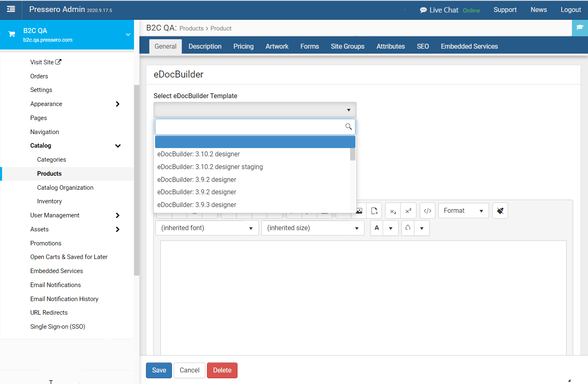Click the insert image toolbar icon
588x384 pixels.
coord(359,211)
